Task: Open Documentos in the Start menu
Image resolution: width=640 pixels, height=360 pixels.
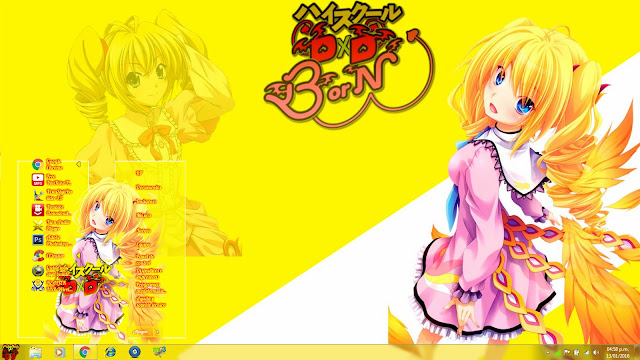Action: (x=149, y=187)
